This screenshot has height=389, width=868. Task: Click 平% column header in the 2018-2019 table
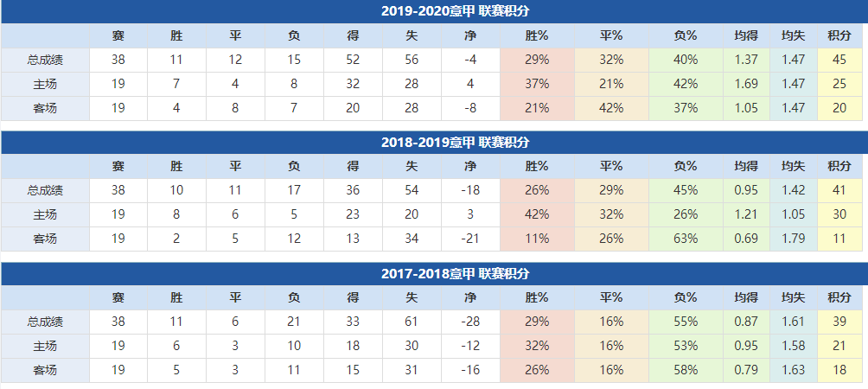[611, 167]
